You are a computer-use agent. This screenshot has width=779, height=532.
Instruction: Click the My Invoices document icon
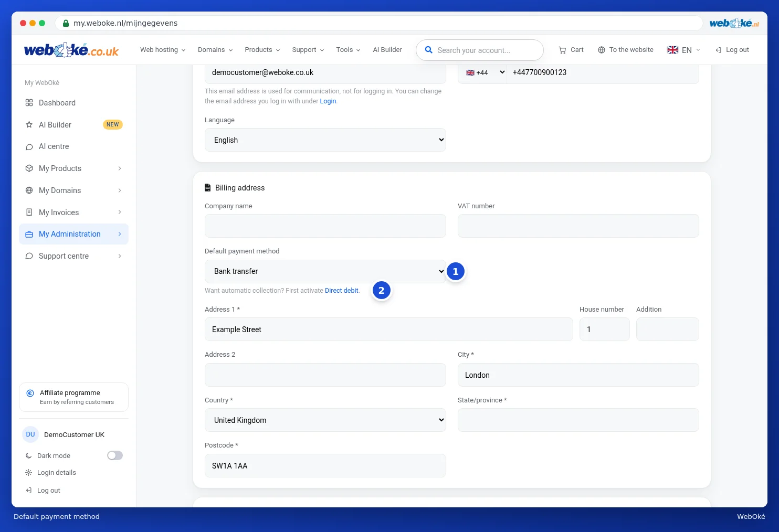(29, 212)
